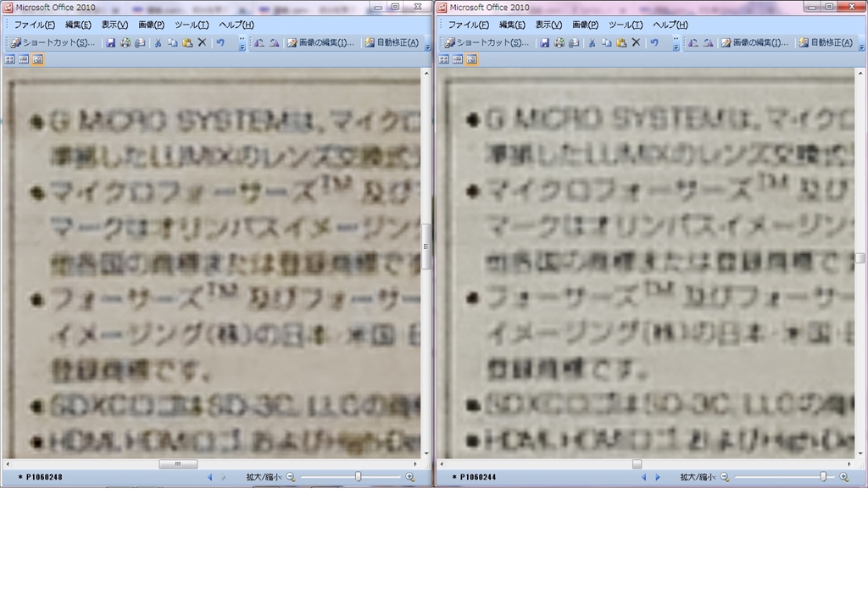Click Copy icon in left window toolbar
This screenshot has width=868, height=610.
point(173,42)
